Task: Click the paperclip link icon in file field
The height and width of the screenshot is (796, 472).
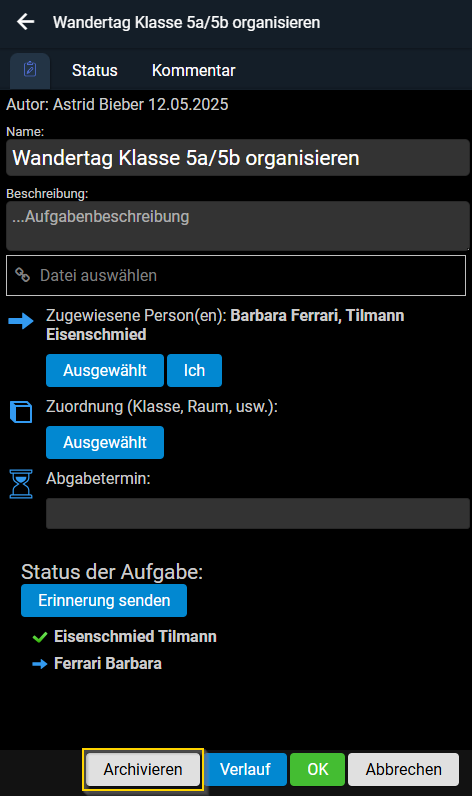Action: pyautogui.click(x=22, y=275)
